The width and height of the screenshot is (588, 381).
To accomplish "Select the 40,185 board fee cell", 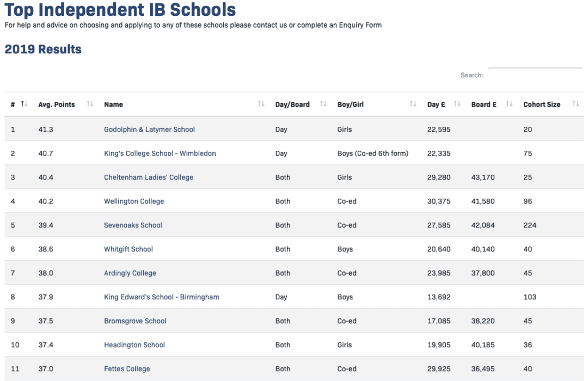I will coord(483,345).
